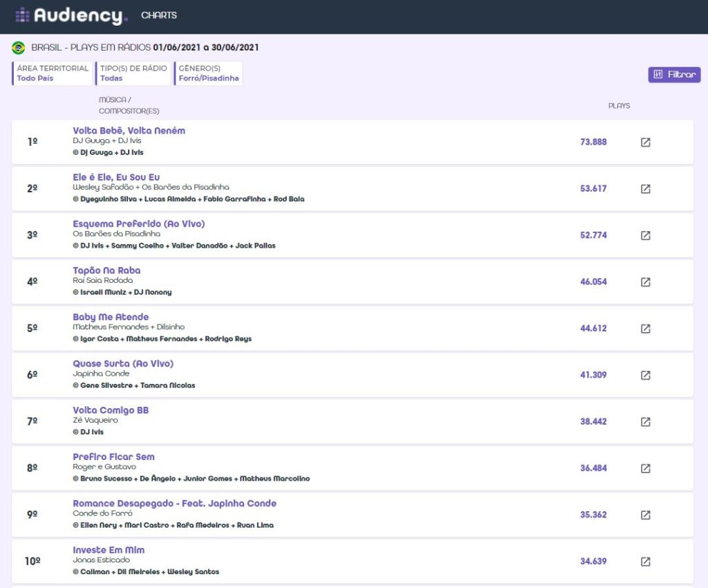Click the Música / Compositor(es) column header
This screenshot has height=588, width=708.
(x=129, y=105)
